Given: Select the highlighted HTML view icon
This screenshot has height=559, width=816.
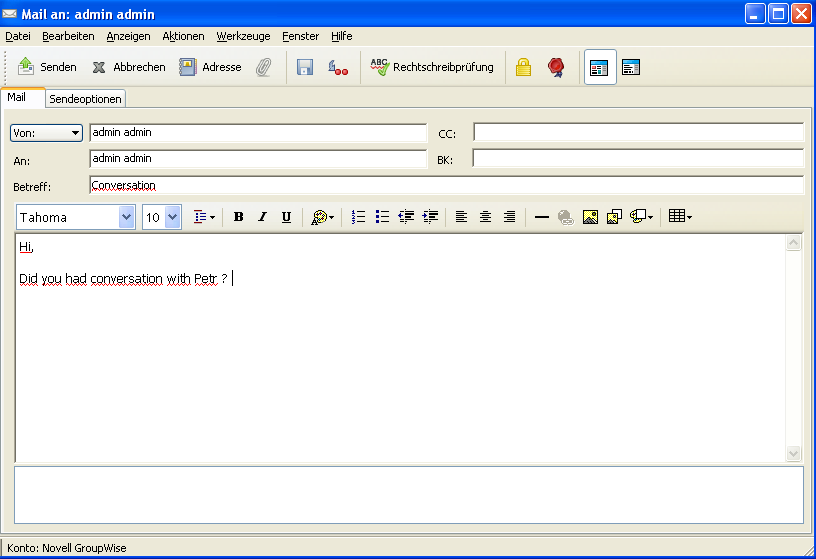Looking at the screenshot, I should coord(600,67).
